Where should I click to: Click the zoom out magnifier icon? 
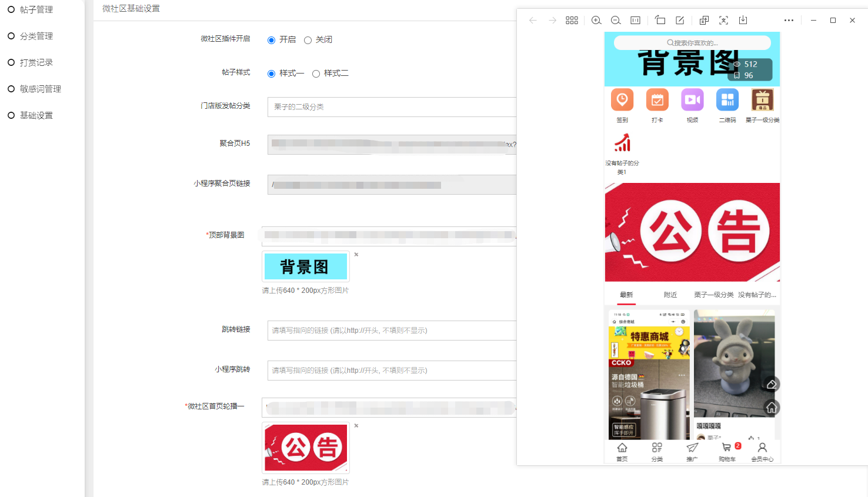[616, 21]
